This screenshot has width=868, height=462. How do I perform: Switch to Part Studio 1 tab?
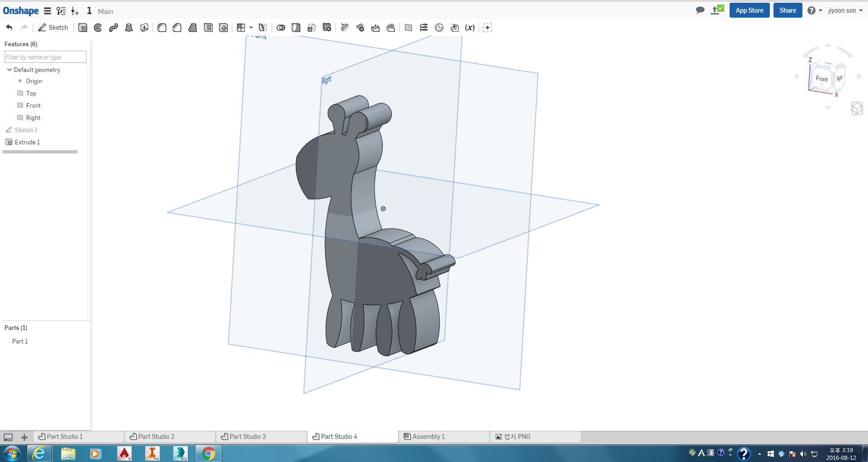[80, 437]
